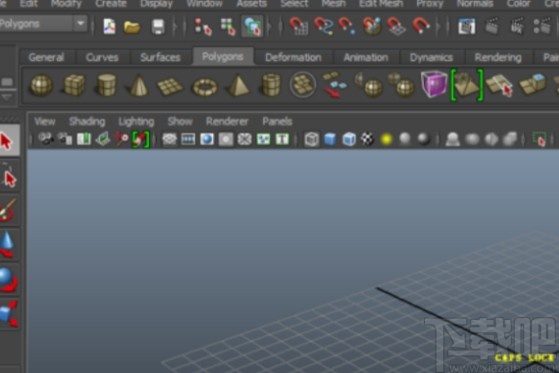Create a polygon pyramid from the shelf
Viewport: 559px width, 373px height.
click(238, 86)
